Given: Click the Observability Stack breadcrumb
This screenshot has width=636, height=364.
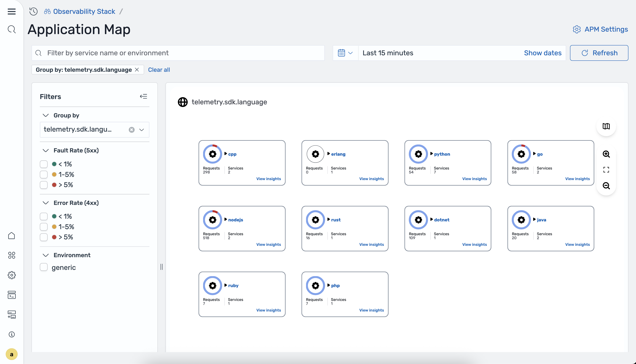Looking at the screenshot, I should coord(84,12).
